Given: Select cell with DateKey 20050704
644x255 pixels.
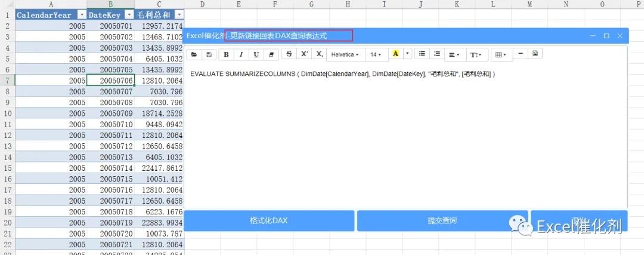Looking at the screenshot, I should point(111,59).
